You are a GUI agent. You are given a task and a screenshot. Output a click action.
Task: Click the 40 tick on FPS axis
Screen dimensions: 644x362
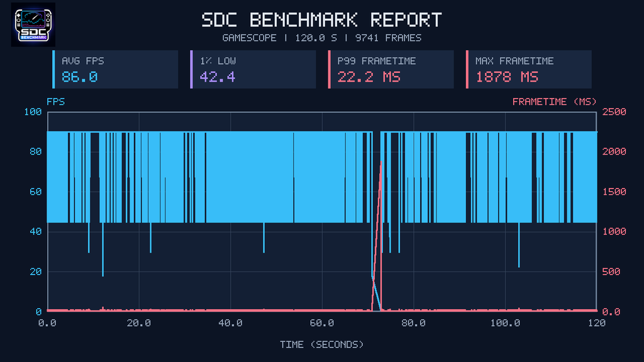click(36, 231)
